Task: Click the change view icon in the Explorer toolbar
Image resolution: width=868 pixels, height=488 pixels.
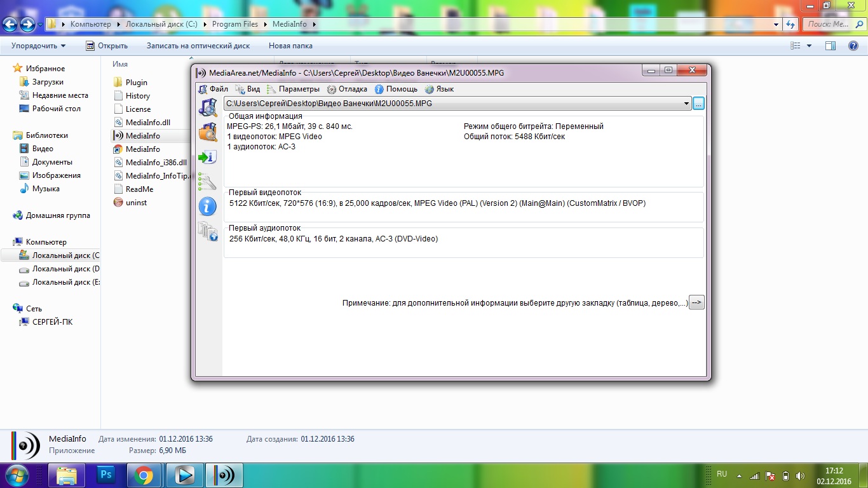Action: 795,46
